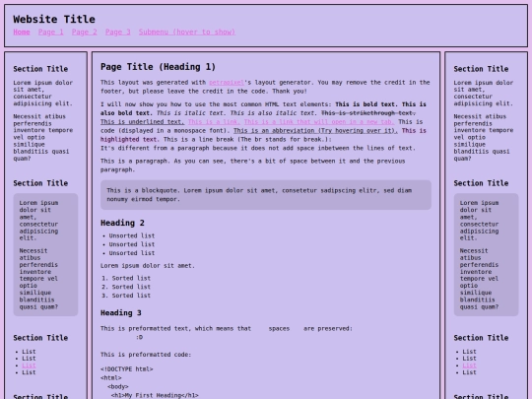
Task: Go to Page 1 in the navigation
Action: [x=51, y=32]
